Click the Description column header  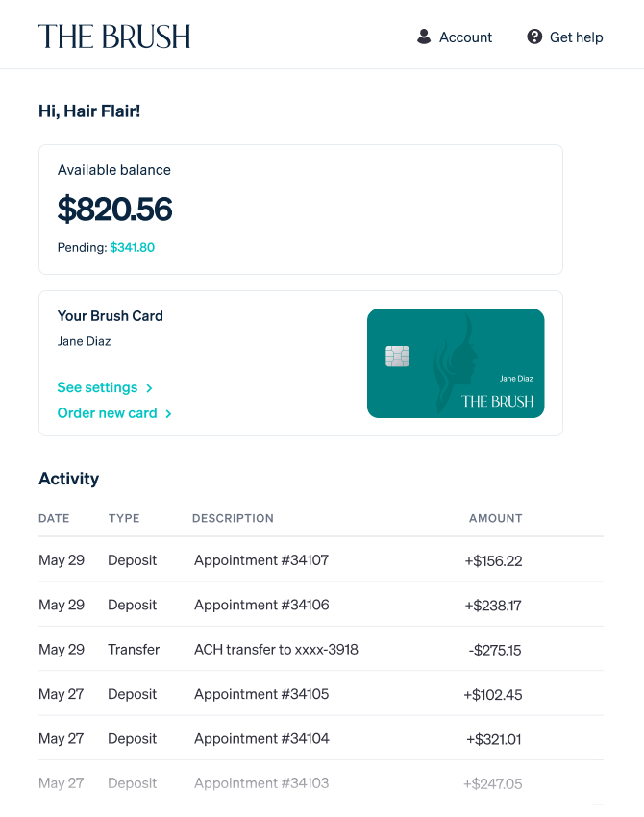(233, 518)
